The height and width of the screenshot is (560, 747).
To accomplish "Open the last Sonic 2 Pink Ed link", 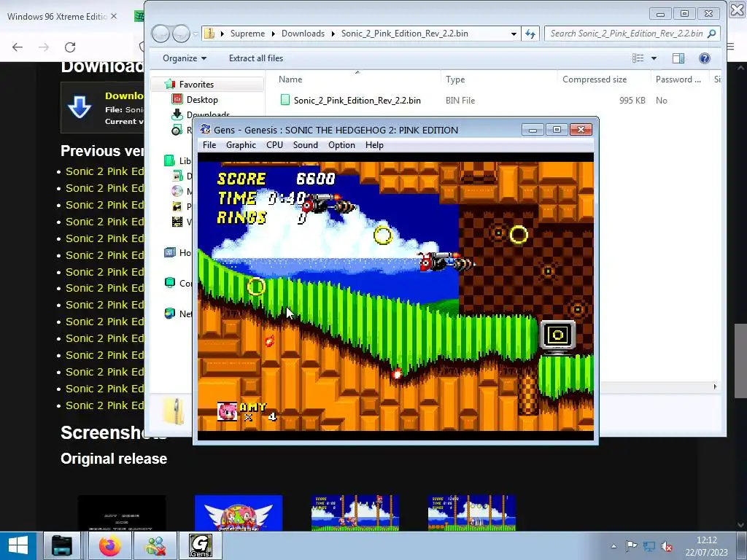I will point(104,405).
